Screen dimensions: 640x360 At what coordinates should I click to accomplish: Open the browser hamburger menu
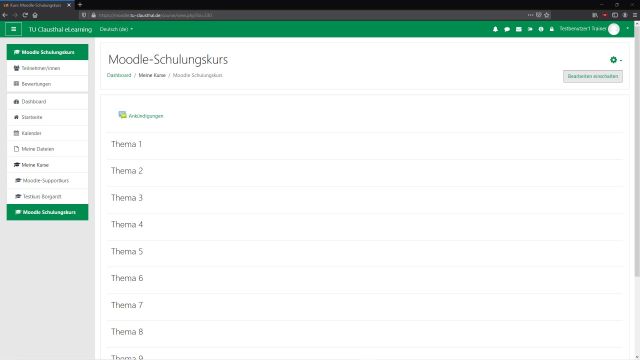635,15
